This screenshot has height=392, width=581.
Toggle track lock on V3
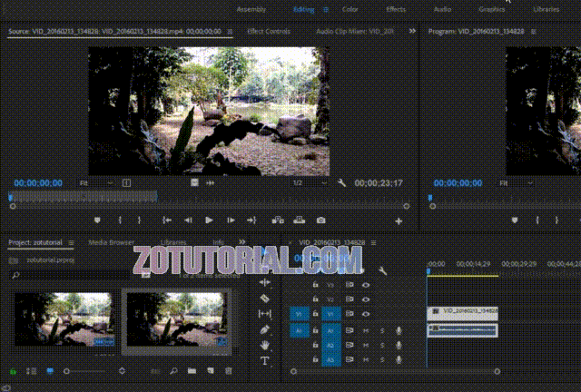coord(315,285)
